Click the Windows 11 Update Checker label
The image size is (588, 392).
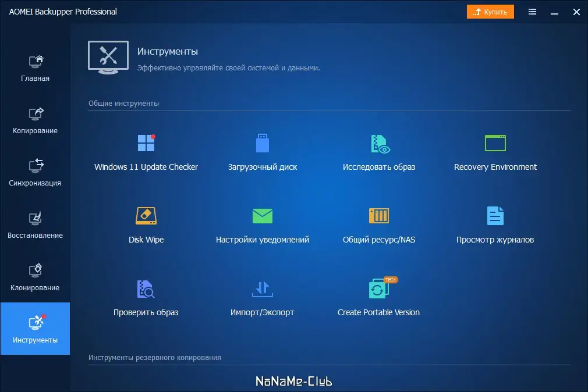146,167
